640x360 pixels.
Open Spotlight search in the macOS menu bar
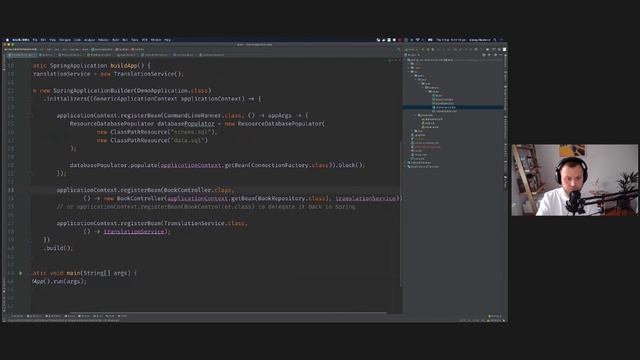(495, 40)
